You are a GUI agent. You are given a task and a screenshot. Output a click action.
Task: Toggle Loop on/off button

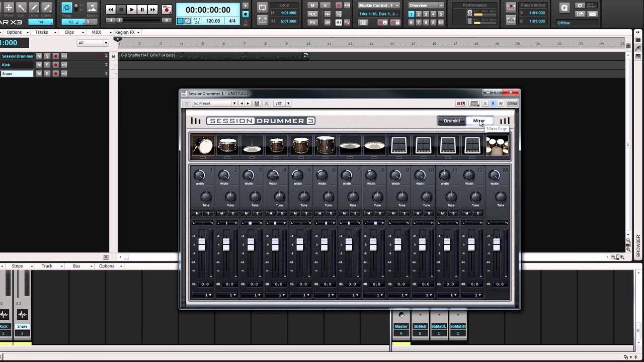tap(262, 8)
